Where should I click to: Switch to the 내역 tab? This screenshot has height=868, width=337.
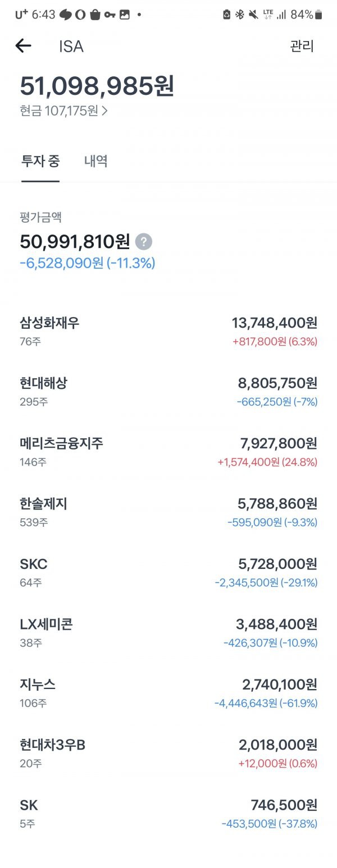click(x=96, y=161)
